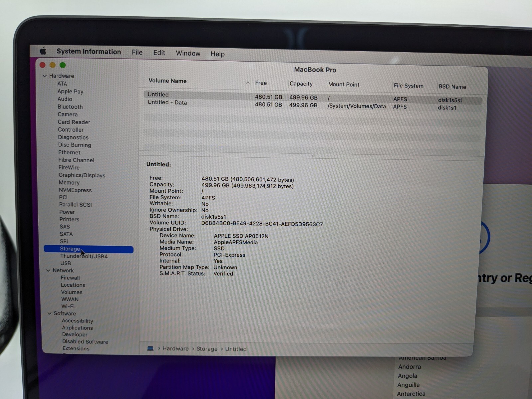The image size is (532, 399).
Task: Select Firewall under Network
Action: point(70,278)
